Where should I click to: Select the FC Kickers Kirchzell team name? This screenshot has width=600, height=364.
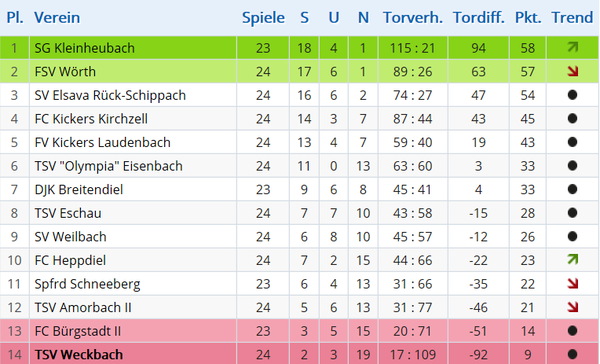click(91, 119)
